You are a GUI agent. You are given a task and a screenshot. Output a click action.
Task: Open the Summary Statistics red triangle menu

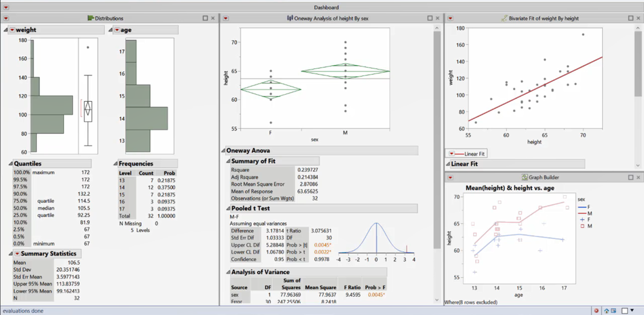(17, 253)
